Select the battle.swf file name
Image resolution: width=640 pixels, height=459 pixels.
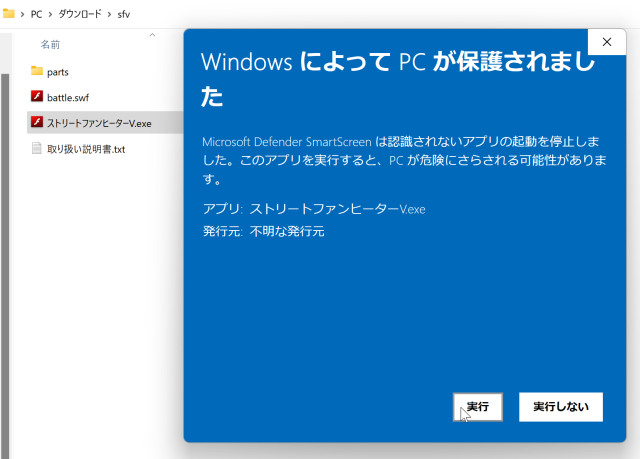coord(68,97)
